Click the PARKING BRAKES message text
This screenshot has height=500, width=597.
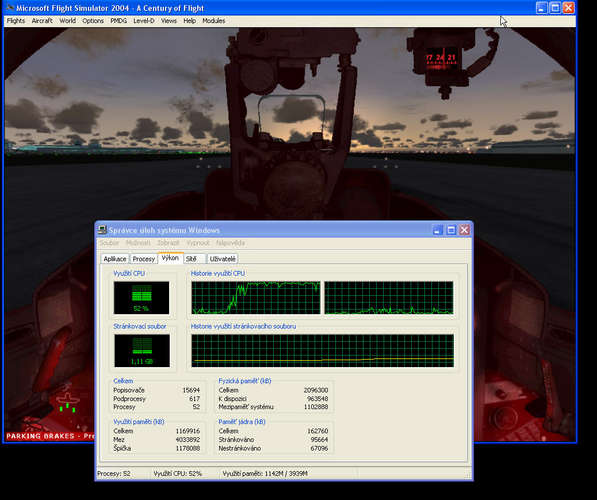50,436
